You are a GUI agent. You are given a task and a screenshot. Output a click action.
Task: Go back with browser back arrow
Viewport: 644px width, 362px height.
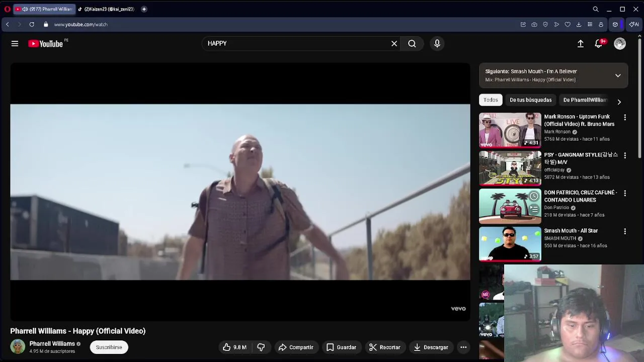pyautogui.click(x=7, y=24)
